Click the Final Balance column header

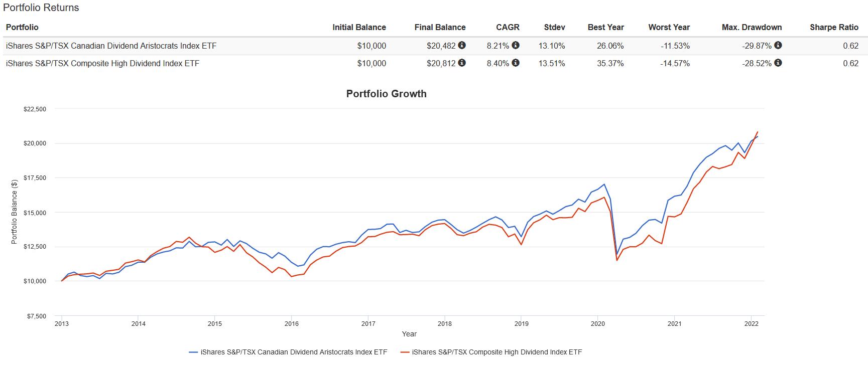440,27
